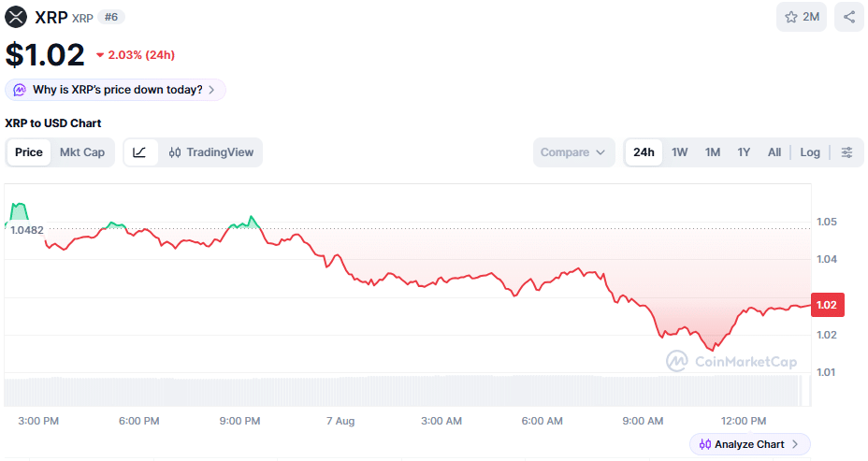Viewport: 868px width, 461px height.
Task: Open TradingView candlestick chart
Action: click(x=211, y=152)
